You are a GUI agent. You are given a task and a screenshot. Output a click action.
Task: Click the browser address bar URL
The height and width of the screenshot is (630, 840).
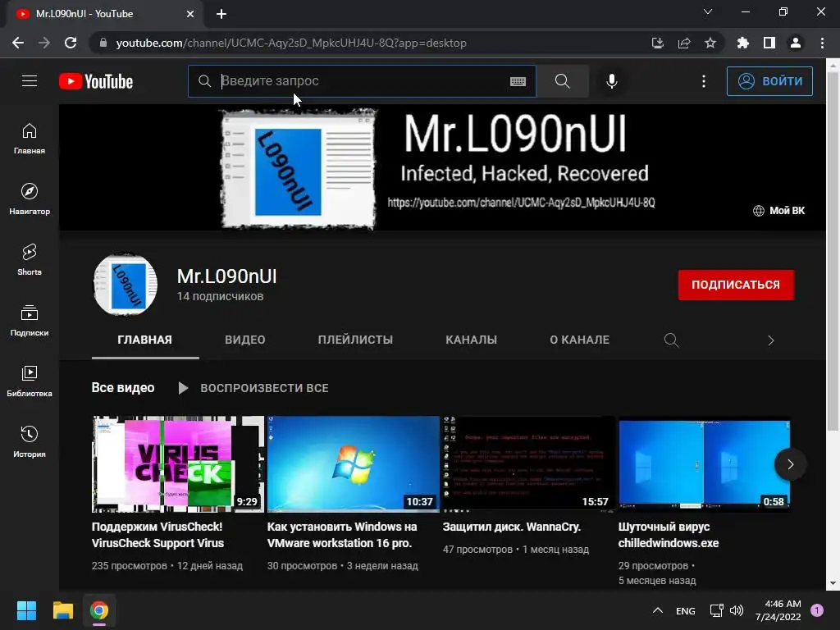[291, 43]
